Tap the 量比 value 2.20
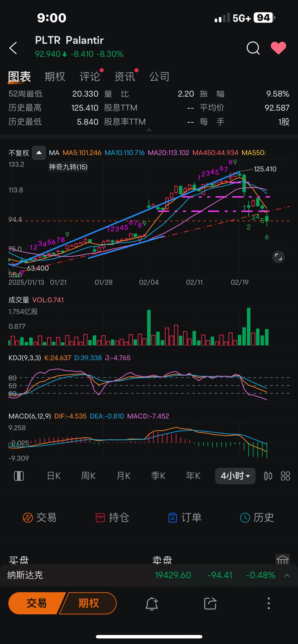 point(186,94)
